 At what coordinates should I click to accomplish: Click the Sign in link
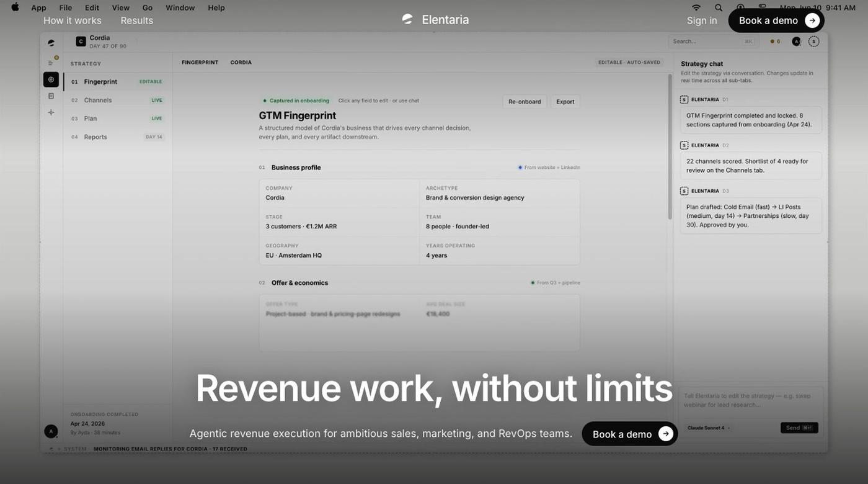point(702,20)
